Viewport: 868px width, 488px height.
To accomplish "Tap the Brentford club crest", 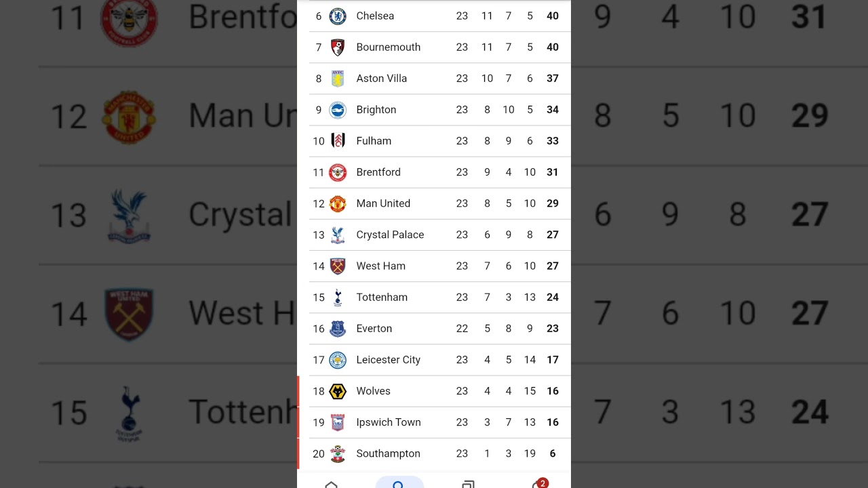I will click(338, 172).
